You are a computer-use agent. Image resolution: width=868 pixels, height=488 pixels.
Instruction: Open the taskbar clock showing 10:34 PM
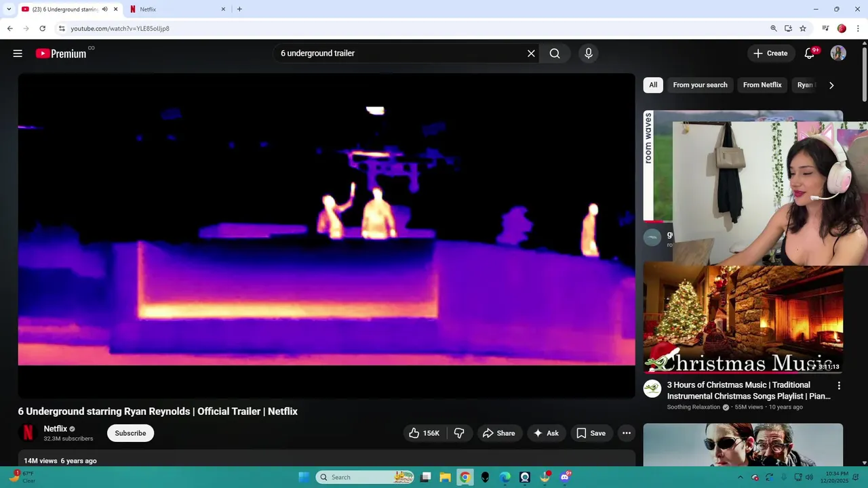click(836, 477)
